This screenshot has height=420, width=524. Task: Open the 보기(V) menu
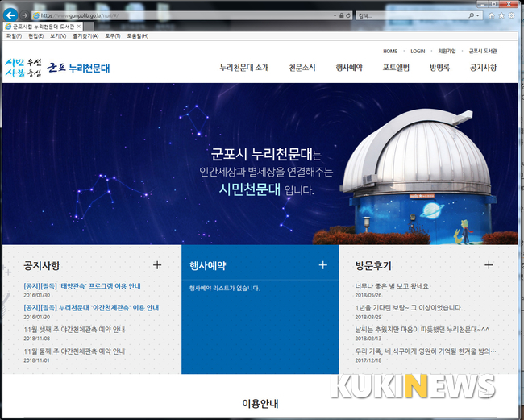58,36
